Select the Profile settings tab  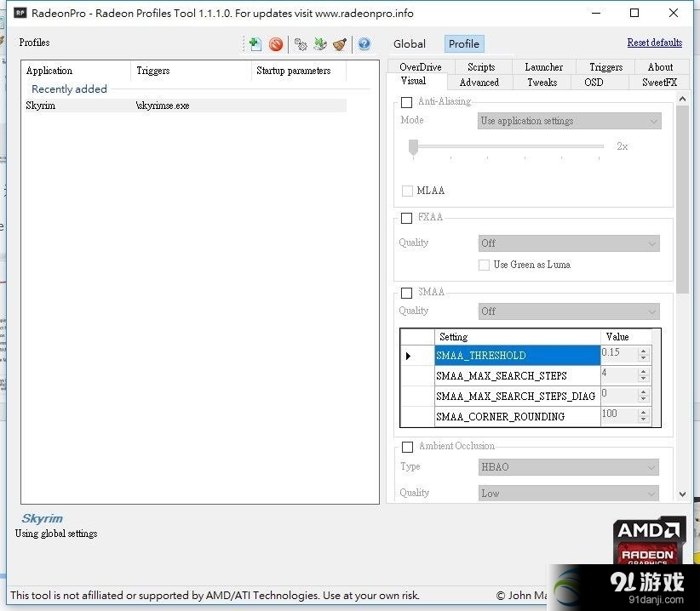coord(464,43)
